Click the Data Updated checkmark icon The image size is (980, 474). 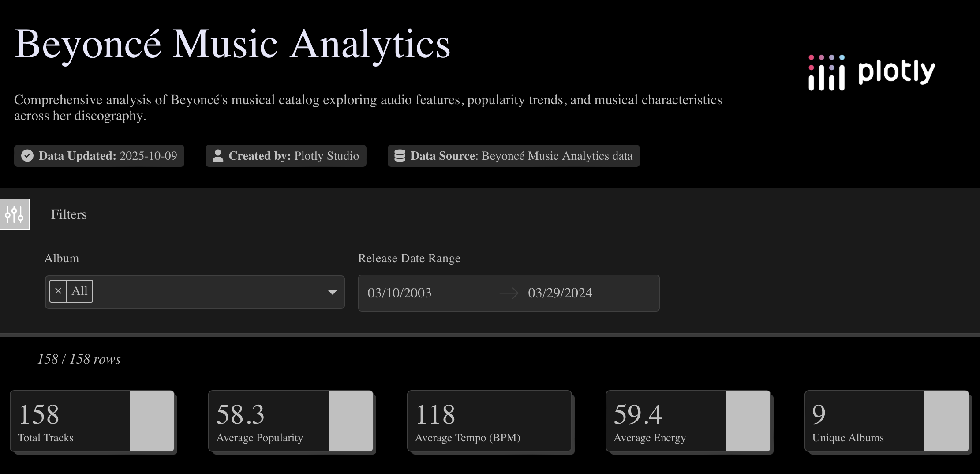pos(27,156)
